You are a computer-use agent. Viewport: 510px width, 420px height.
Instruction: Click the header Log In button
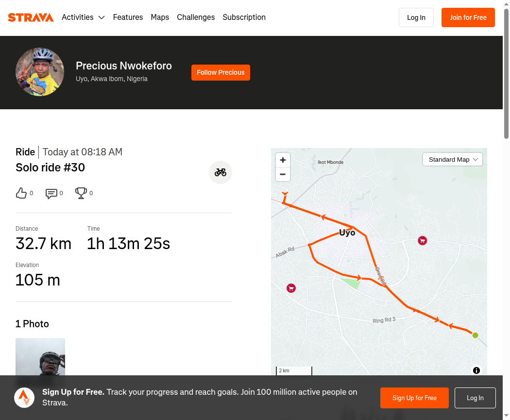(416, 17)
